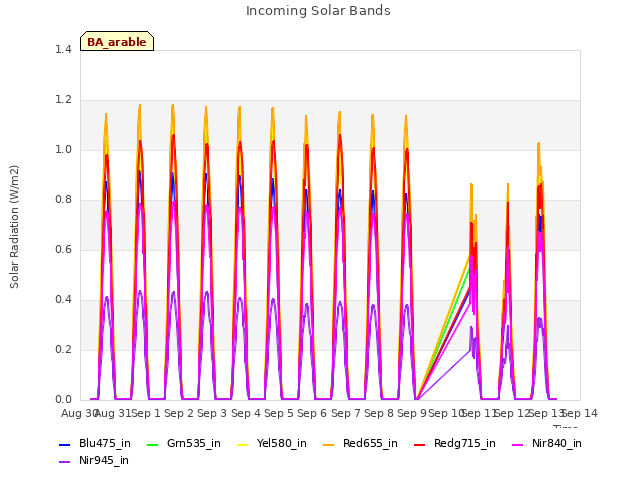Click the Sep 7 x-axis date label
640x480 pixels.
tap(346, 413)
